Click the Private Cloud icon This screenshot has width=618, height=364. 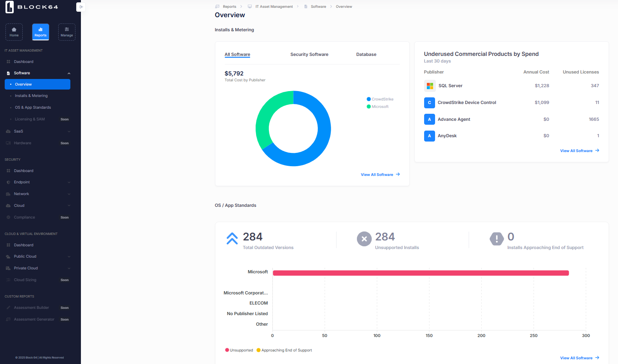[8, 268]
